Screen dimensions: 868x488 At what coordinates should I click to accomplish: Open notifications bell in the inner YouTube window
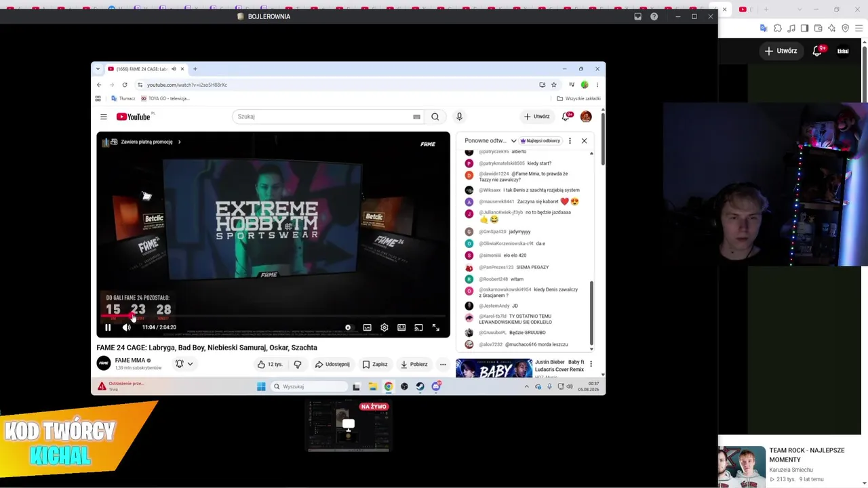566,117
